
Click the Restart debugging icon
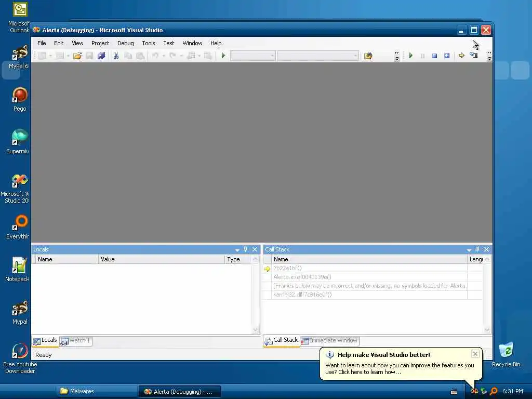[x=447, y=56]
